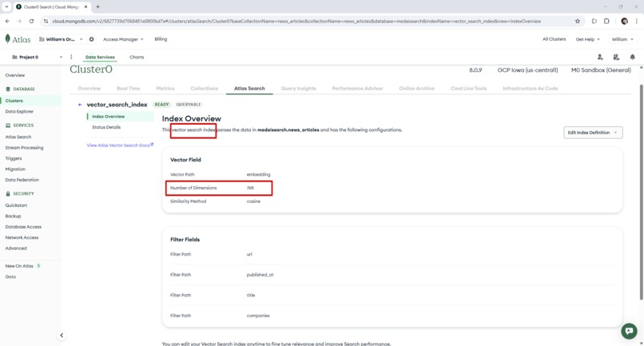The width and height of the screenshot is (644, 346).
Task: Open Stream Processing in sidebar
Action: point(24,148)
